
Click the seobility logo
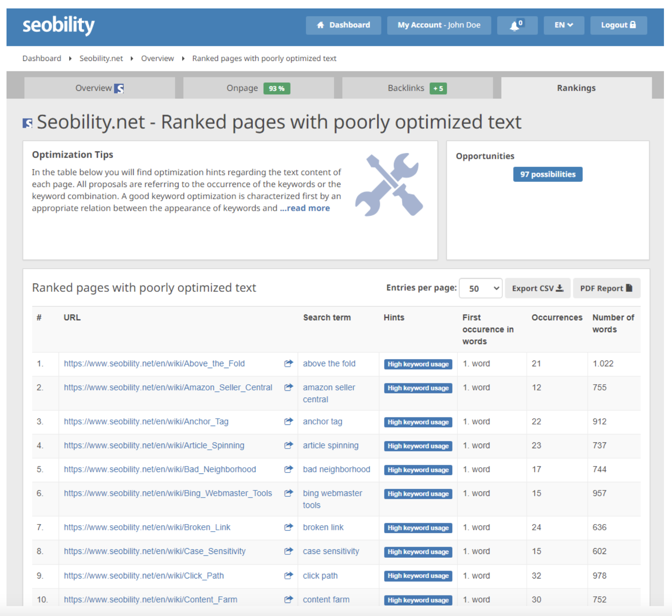(x=59, y=25)
